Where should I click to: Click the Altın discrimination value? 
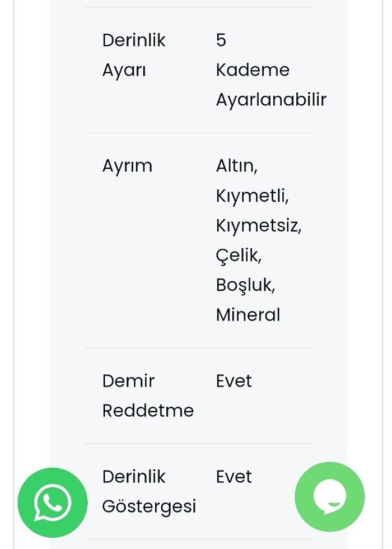pos(236,166)
